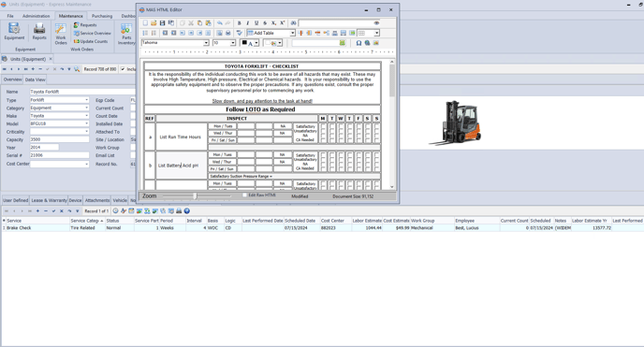Expand the Add Table dropdown
The height and width of the screenshot is (347, 644).
click(x=293, y=34)
